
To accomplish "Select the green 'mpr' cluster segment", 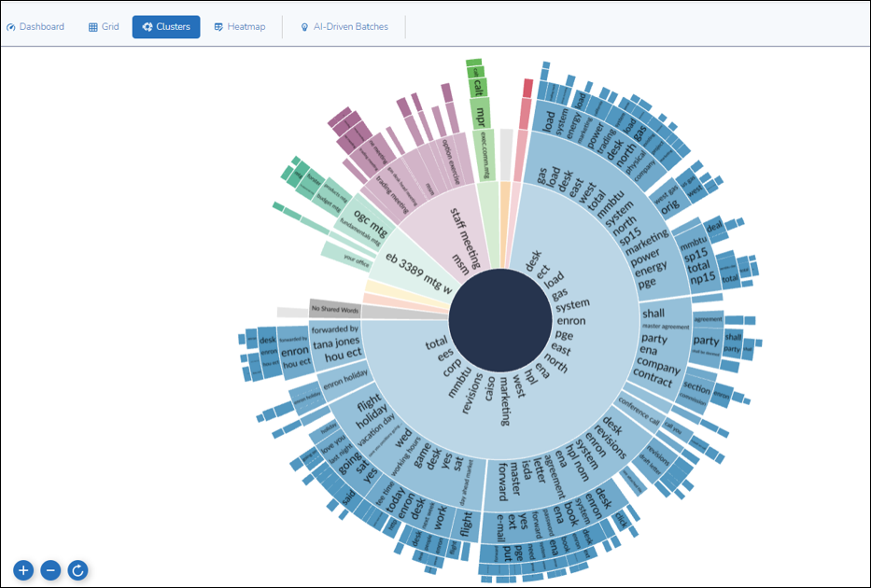I will [x=481, y=118].
